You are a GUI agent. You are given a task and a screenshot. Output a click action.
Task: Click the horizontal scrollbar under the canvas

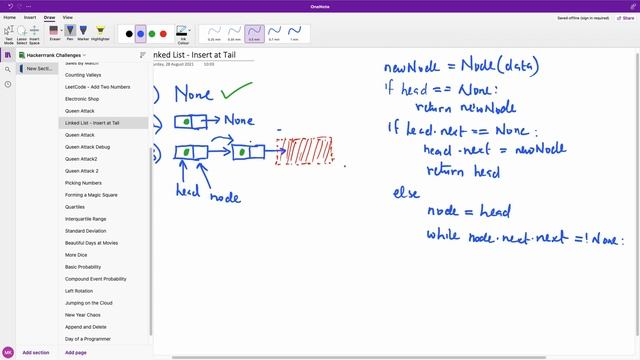pos(359,358)
